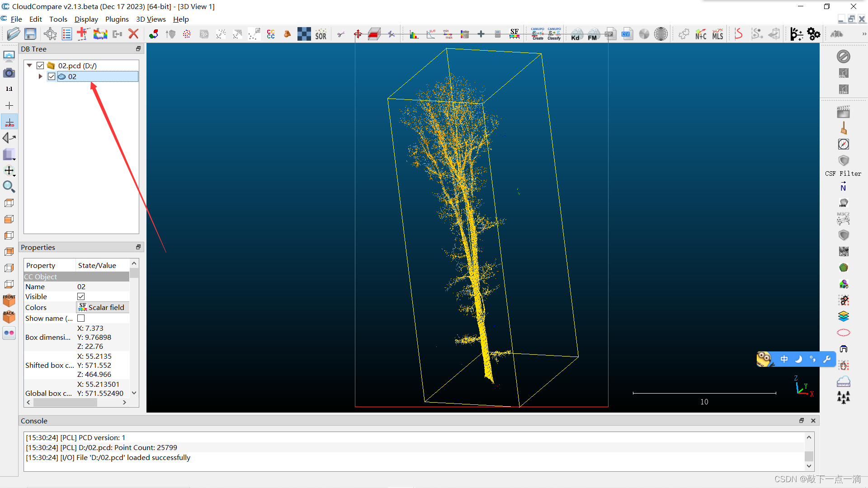Open the Plugins menu
Image resolution: width=868 pixels, height=488 pixels.
(117, 19)
